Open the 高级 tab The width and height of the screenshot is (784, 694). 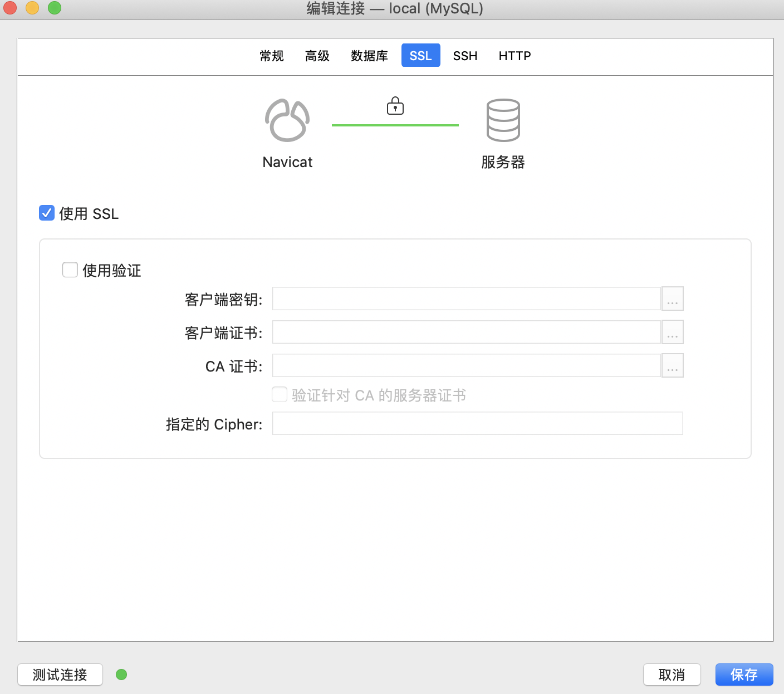tap(317, 56)
